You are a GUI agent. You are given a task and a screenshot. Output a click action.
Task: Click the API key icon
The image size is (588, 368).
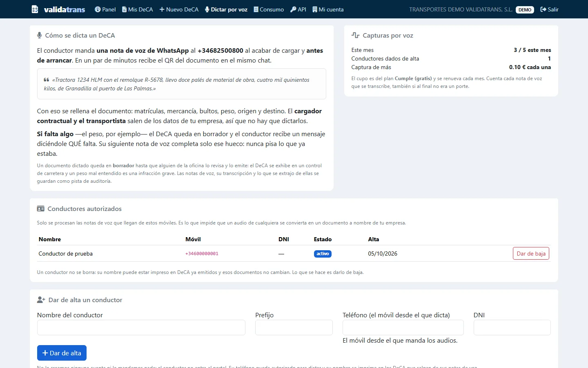(293, 9)
